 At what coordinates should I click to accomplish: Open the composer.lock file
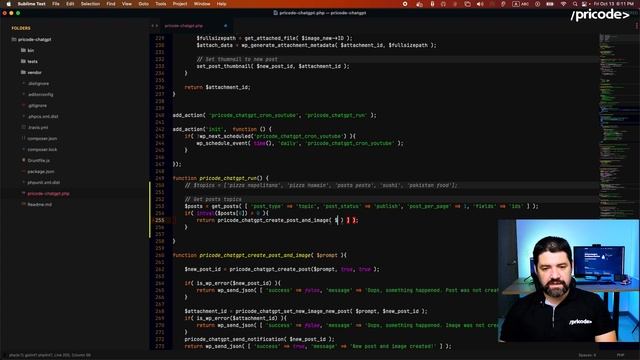click(42, 149)
